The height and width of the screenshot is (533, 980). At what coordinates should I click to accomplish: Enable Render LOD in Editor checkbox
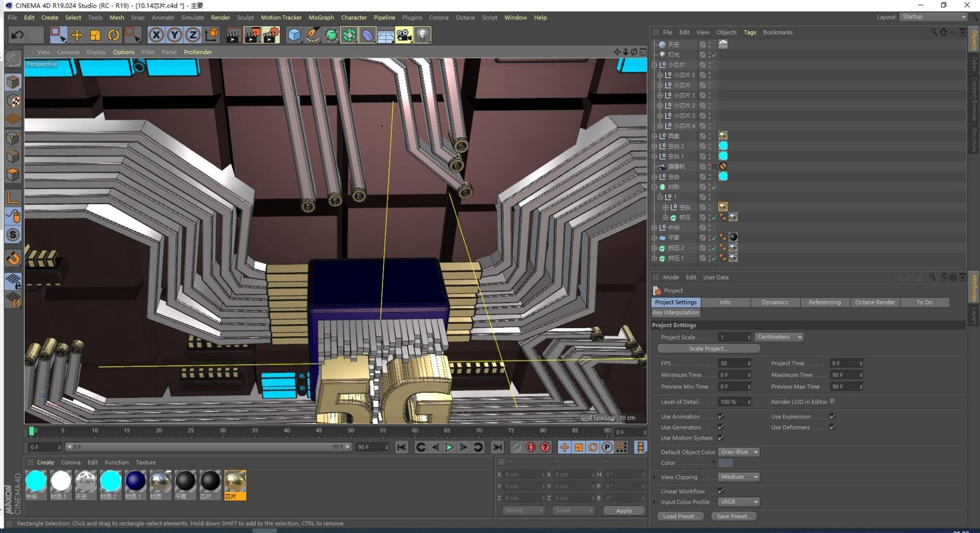pos(832,402)
